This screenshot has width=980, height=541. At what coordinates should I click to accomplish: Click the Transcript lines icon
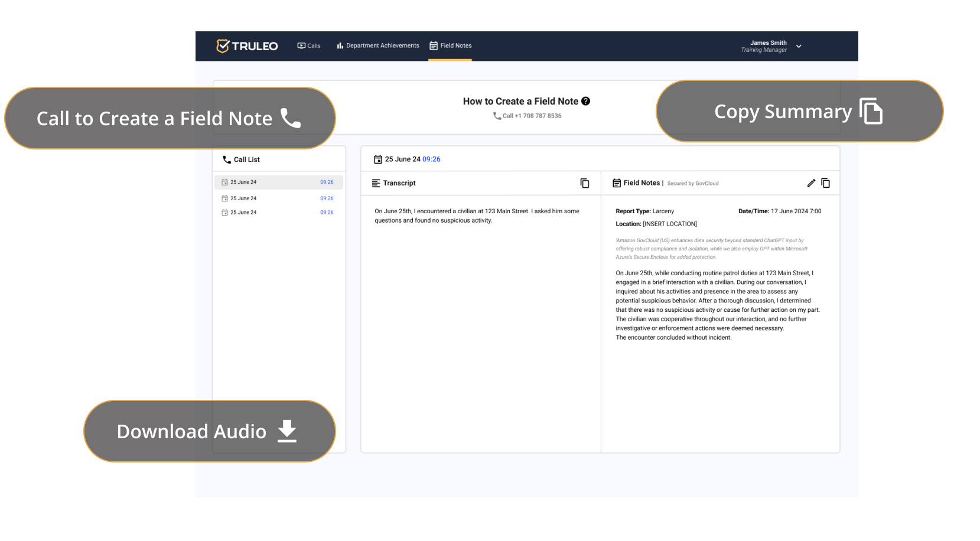(x=376, y=183)
